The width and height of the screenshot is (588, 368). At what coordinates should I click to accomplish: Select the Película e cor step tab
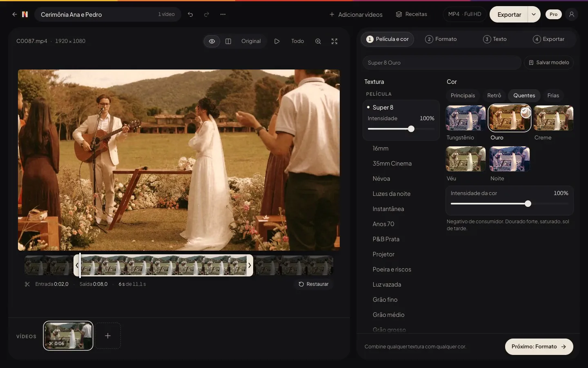click(x=388, y=39)
